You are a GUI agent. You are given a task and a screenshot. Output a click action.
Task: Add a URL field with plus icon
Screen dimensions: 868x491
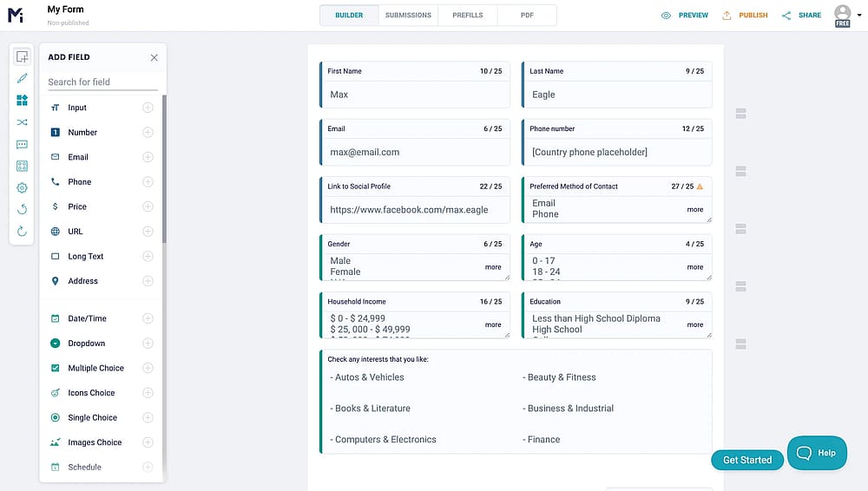(x=148, y=232)
